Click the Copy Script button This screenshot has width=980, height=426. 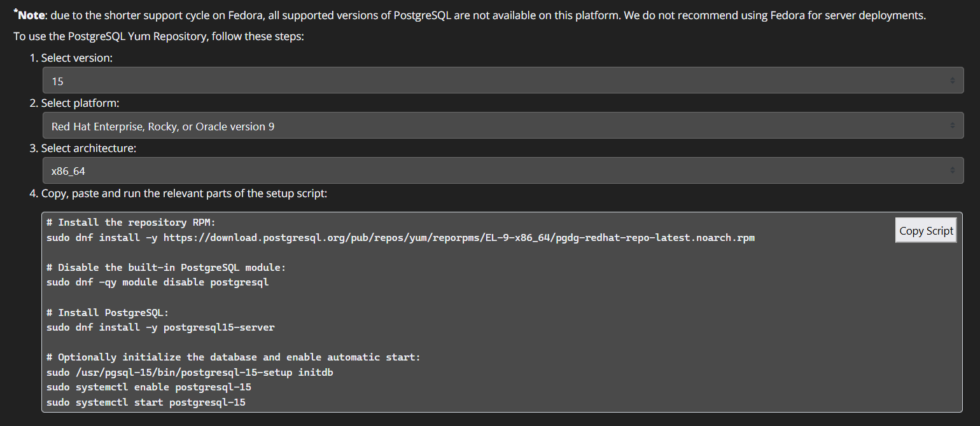click(926, 230)
